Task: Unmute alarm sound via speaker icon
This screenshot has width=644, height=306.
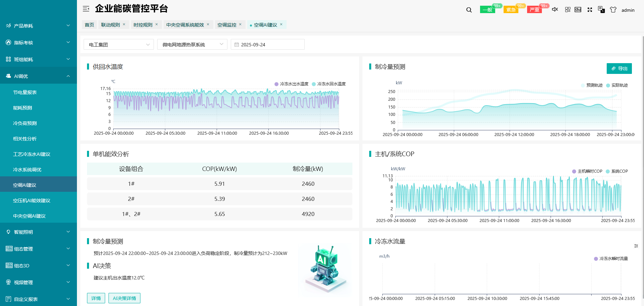Action: coord(555,9)
